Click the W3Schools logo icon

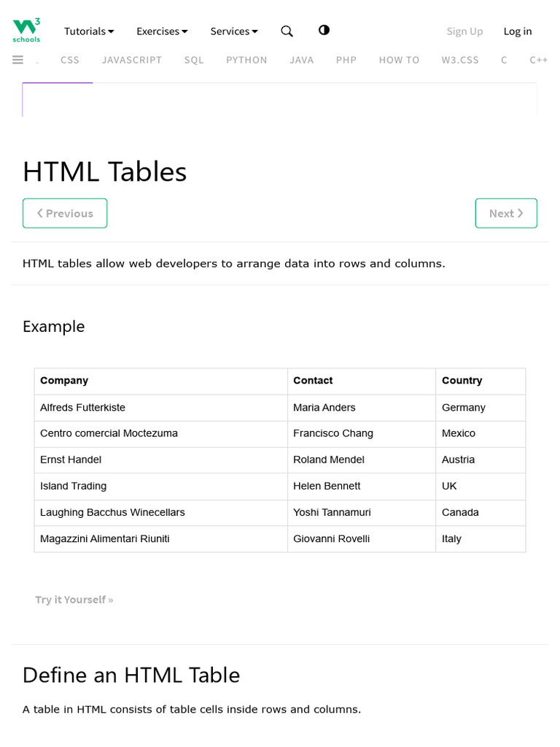[x=26, y=30]
